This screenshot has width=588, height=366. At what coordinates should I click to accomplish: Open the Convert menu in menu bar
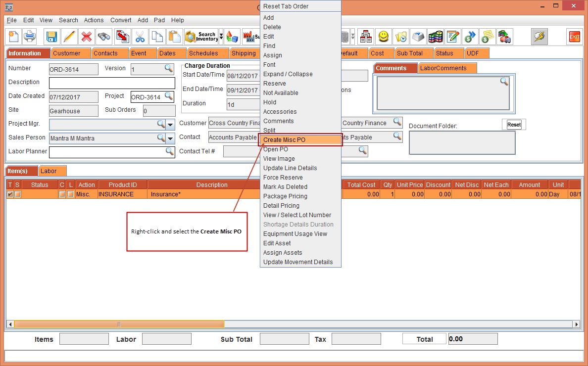[121, 20]
